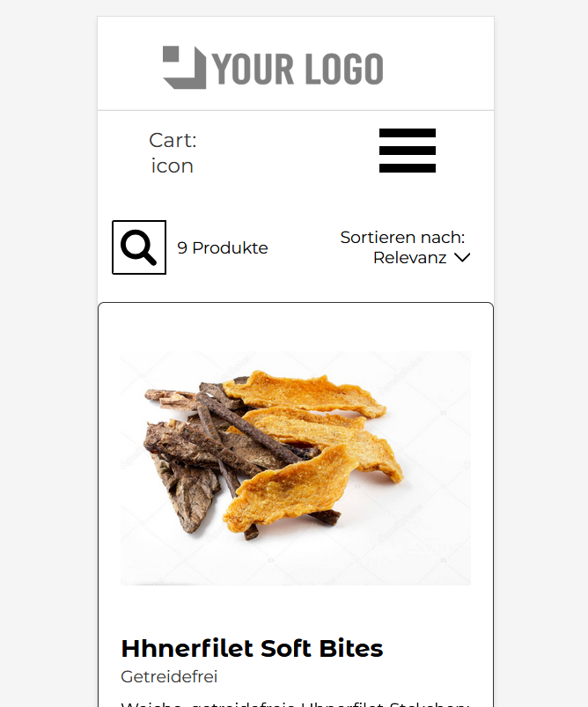Click the bottom bar of the hamburger icon

[408, 169]
